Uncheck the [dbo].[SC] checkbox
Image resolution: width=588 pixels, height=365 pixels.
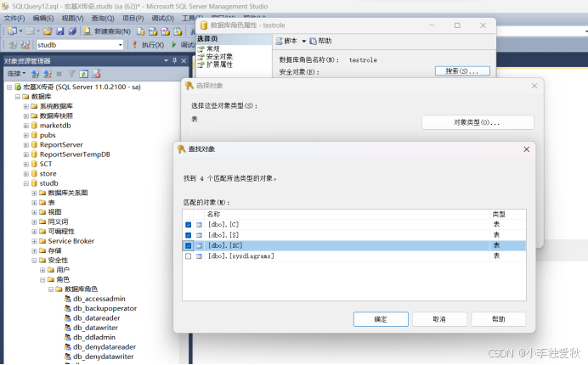click(x=189, y=246)
